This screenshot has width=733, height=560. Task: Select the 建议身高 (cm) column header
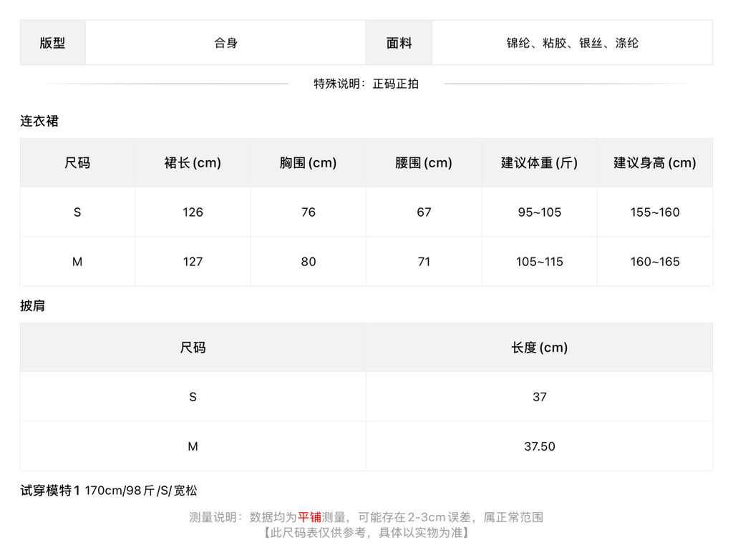pyautogui.click(x=655, y=162)
